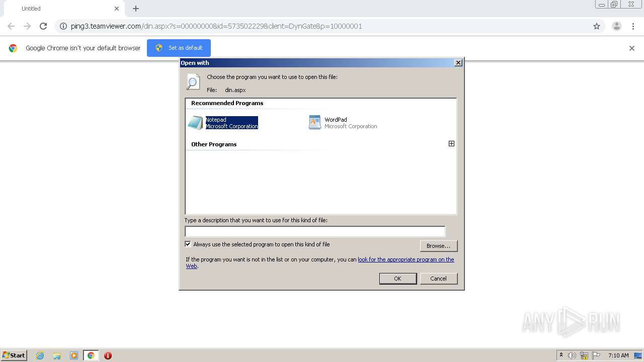Click the Browse... button
The width and height of the screenshot is (644, 362).
click(438, 246)
